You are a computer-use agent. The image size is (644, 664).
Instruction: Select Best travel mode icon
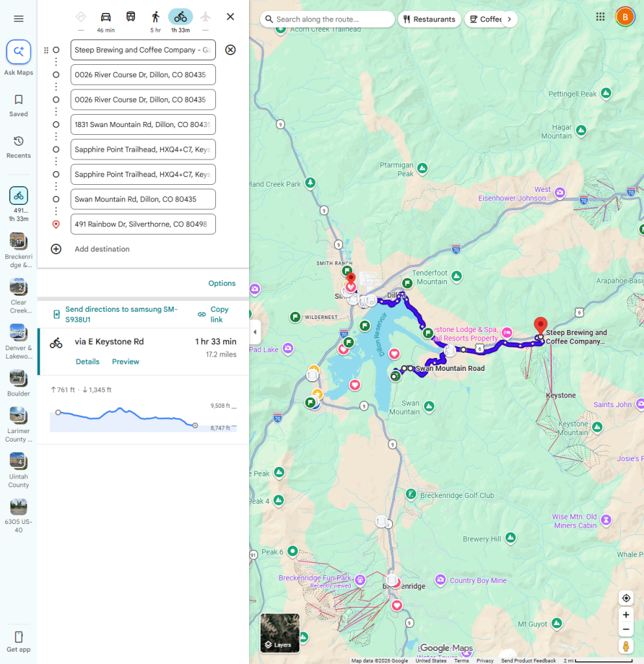[81, 17]
